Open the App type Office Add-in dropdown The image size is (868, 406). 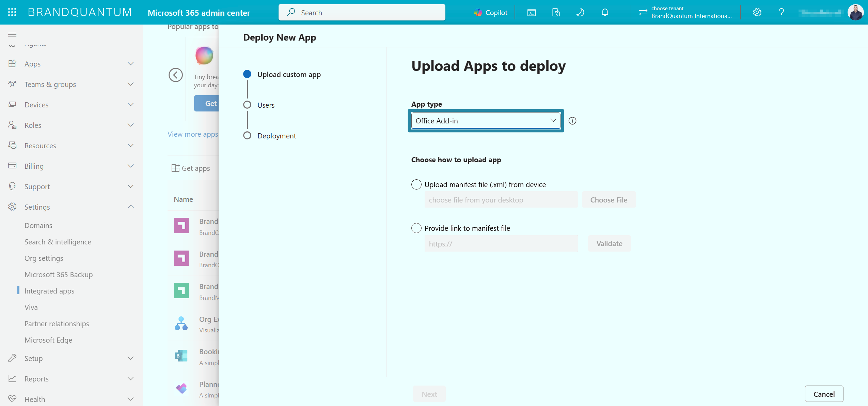486,121
